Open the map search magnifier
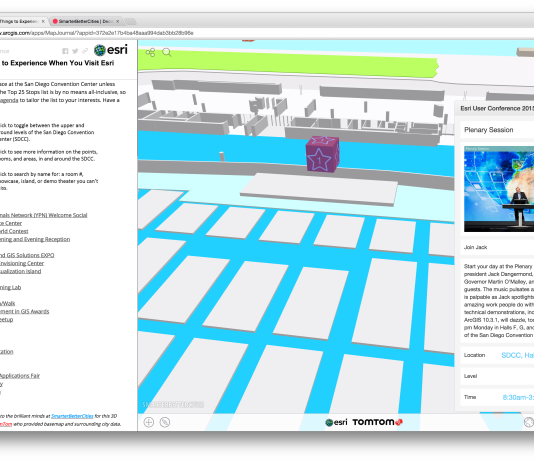 coord(167,52)
